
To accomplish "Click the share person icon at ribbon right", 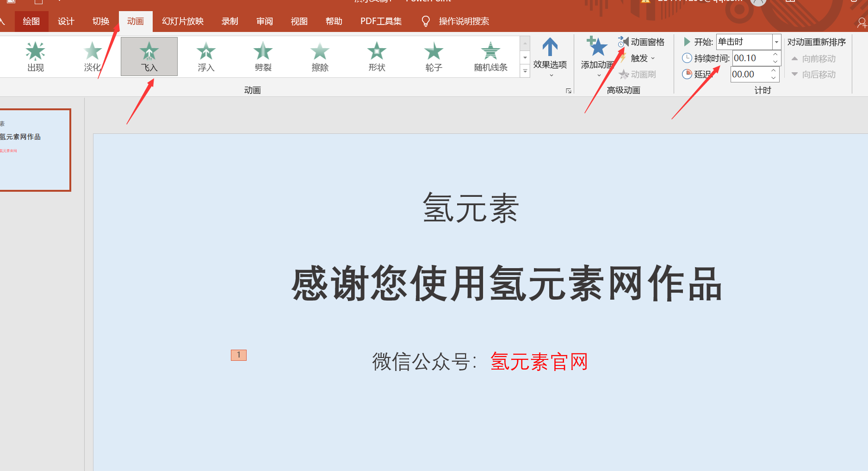I will coord(862,22).
